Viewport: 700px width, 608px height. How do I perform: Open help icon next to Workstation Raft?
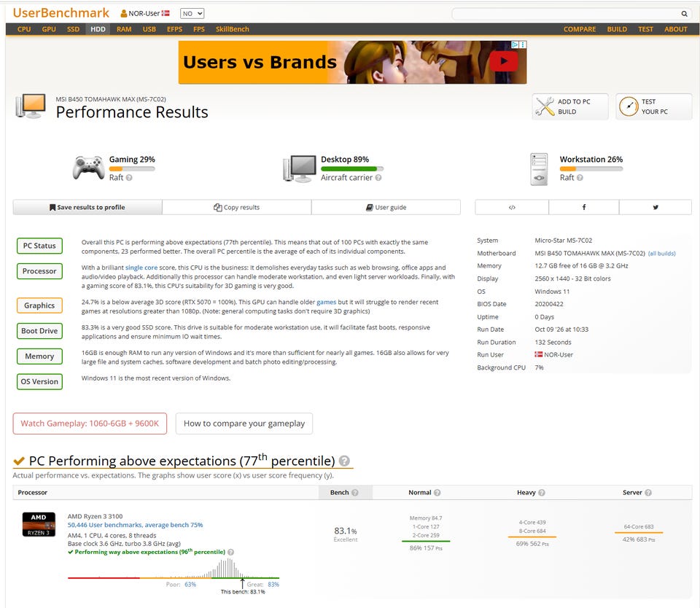(x=580, y=178)
